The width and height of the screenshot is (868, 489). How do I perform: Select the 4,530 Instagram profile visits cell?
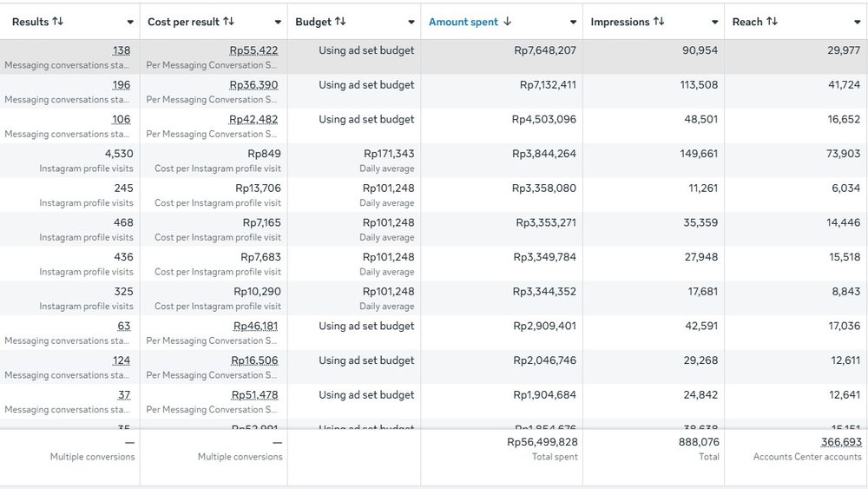[69, 160]
